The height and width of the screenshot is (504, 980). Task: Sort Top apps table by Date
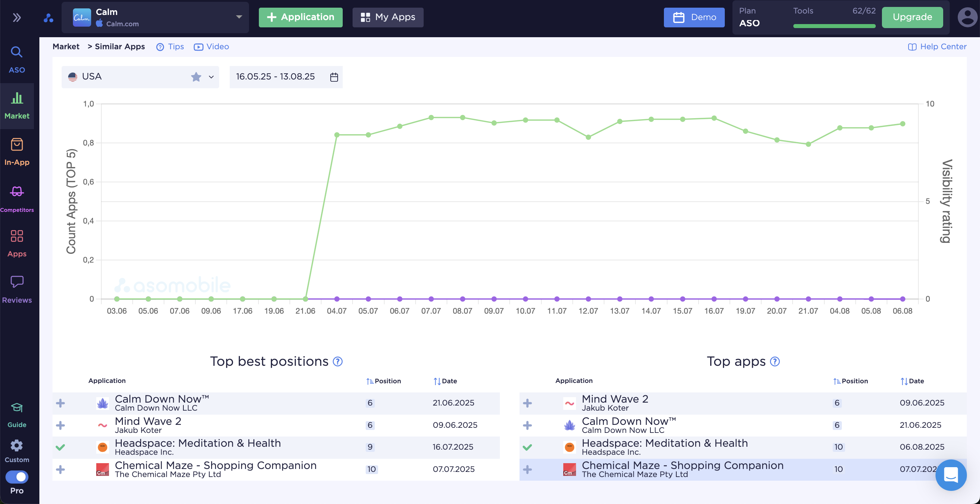tap(912, 381)
